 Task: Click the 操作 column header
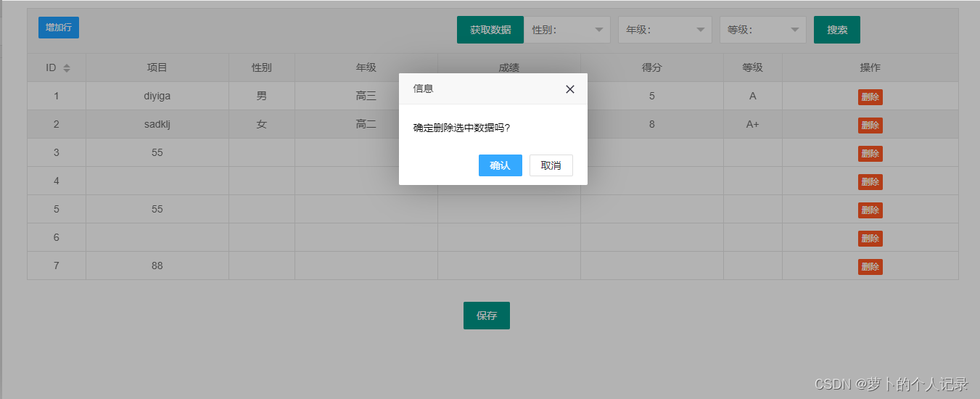(x=870, y=67)
